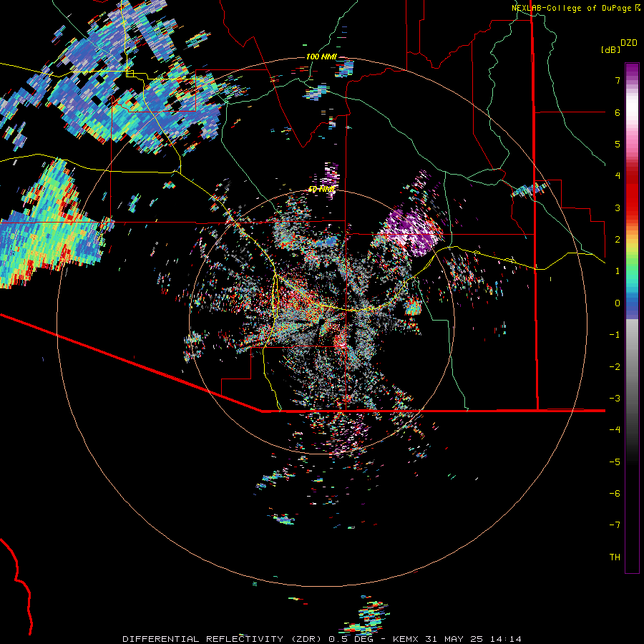Click the DZD legend title

(629, 43)
